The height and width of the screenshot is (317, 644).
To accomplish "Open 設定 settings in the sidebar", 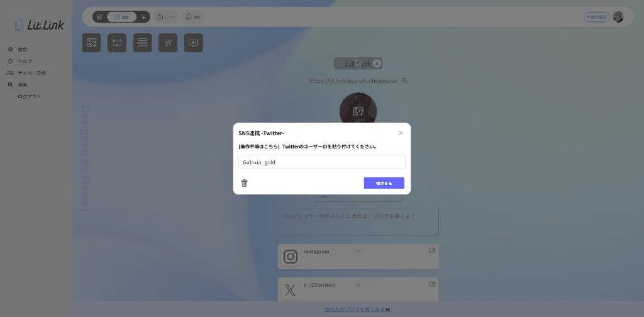I will tap(22, 49).
